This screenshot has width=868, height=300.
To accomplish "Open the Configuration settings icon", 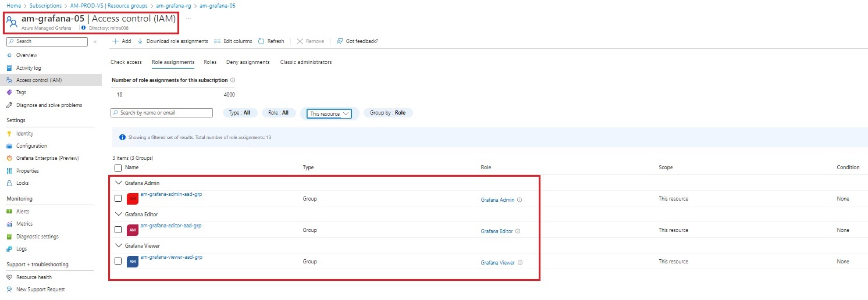I will (9, 146).
